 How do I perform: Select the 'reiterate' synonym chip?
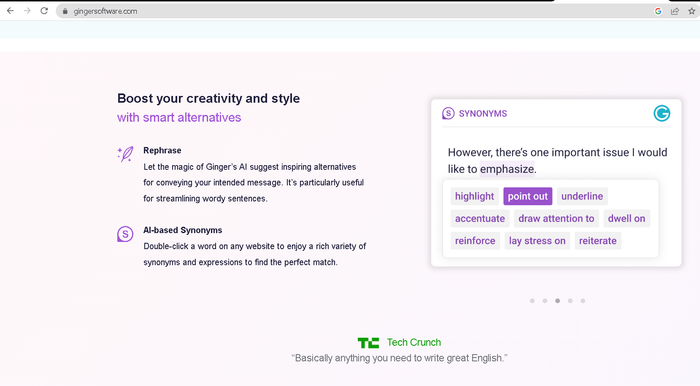(598, 241)
